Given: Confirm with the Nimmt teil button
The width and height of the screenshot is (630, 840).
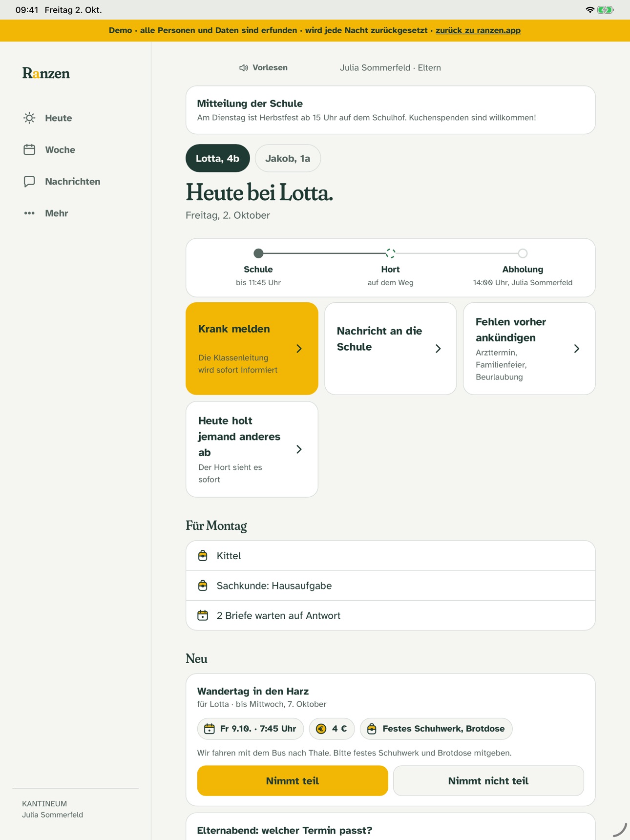Looking at the screenshot, I should tap(293, 780).
